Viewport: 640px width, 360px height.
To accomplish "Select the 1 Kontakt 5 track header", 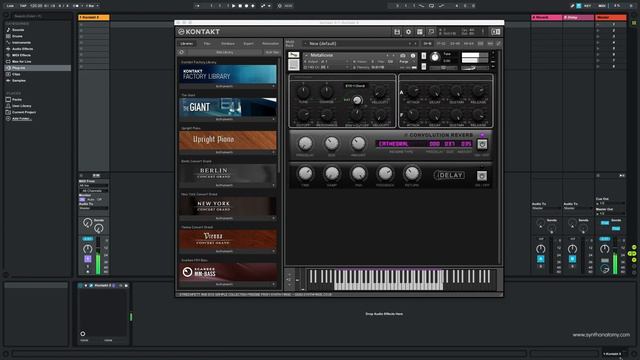I will point(93,18).
